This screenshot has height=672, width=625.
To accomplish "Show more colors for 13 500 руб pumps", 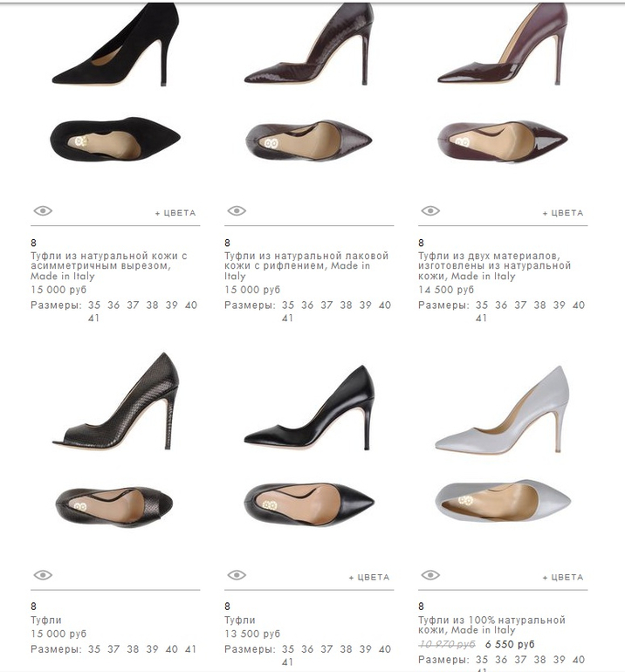I will tap(369, 577).
